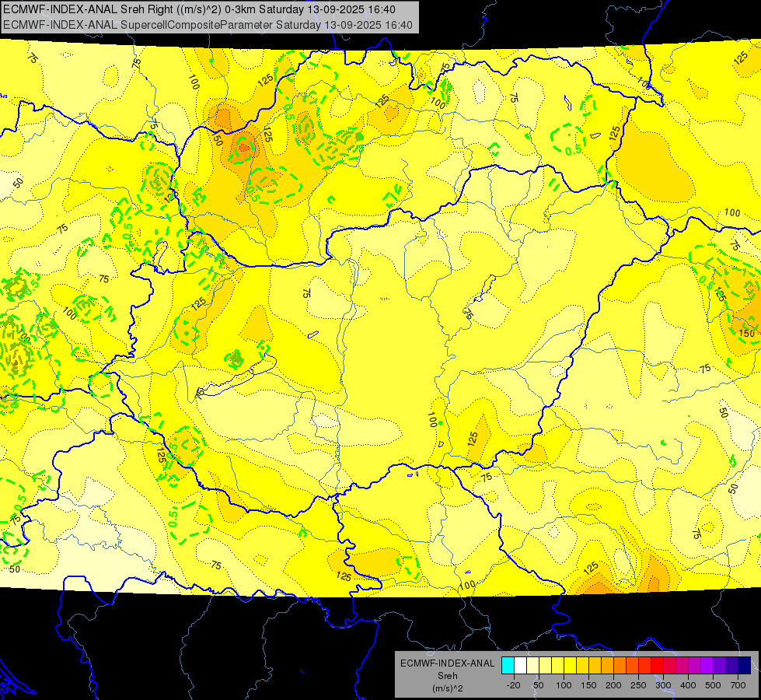Image resolution: width=761 pixels, height=700 pixels.
Task: Click the '-20' value under the color scale
Action: point(514,685)
